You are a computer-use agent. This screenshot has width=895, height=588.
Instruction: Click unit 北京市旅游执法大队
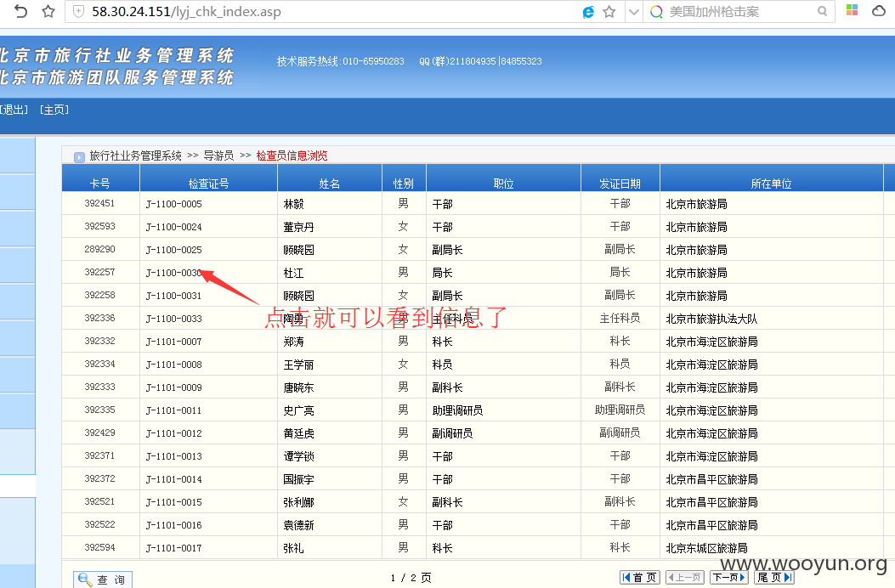711,319
